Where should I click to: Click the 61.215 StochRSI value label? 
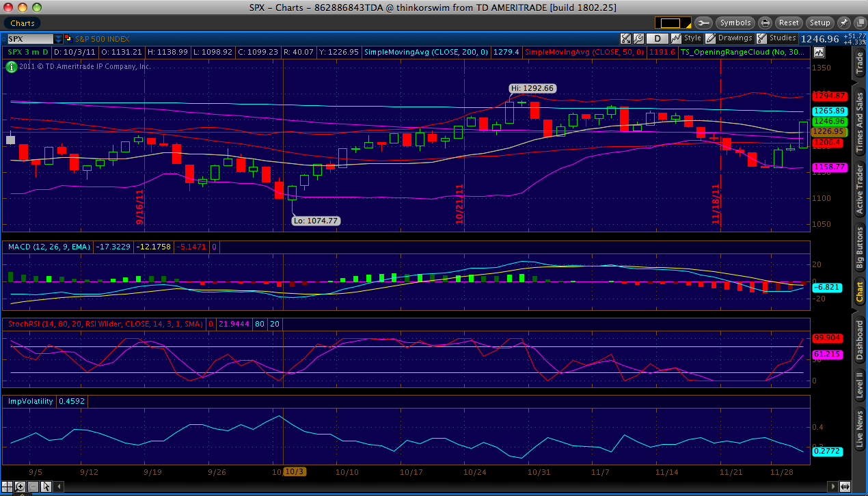[827, 355]
